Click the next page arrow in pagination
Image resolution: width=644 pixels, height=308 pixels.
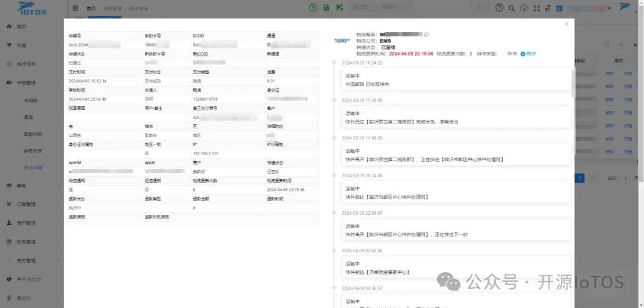tap(593, 178)
